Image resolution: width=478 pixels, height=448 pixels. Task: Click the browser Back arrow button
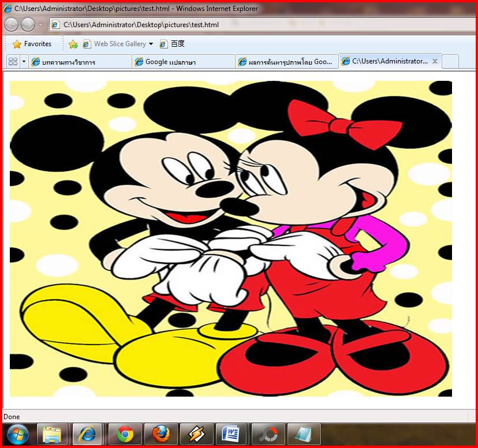(x=12, y=25)
